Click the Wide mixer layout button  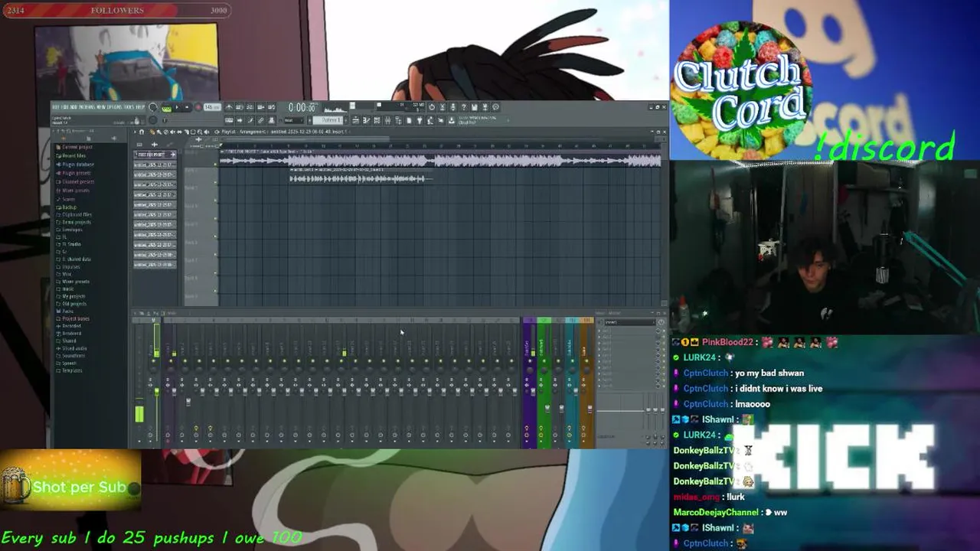pyautogui.click(x=171, y=313)
